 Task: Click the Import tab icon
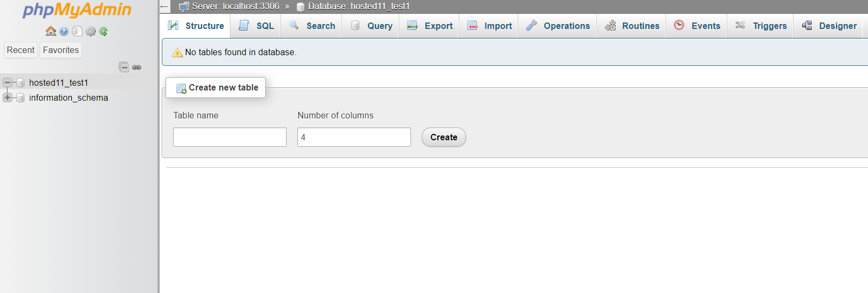click(x=472, y=25)
